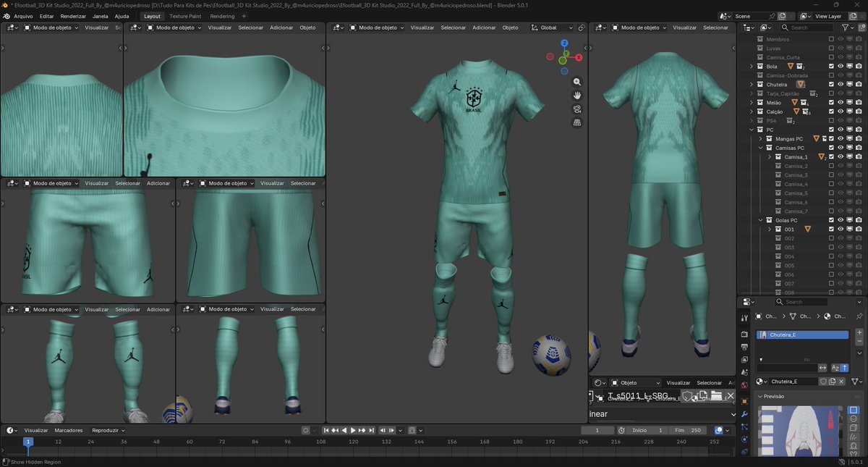Switch perspective/orthographic grid gizmo in viewport

pyautogui.click(x=577, y=123)
